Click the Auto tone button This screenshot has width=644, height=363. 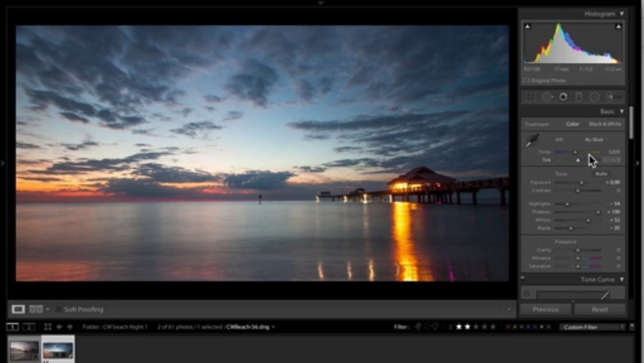click(x=601, y=174)
